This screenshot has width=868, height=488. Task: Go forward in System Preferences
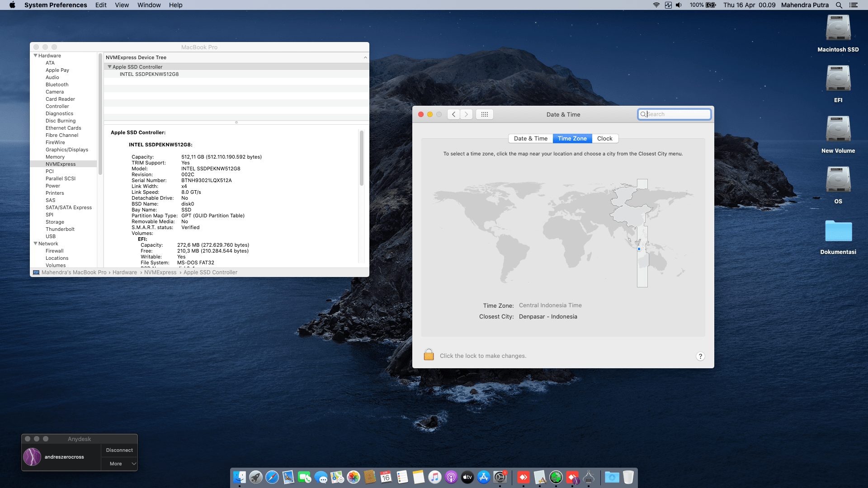(466, 114)
